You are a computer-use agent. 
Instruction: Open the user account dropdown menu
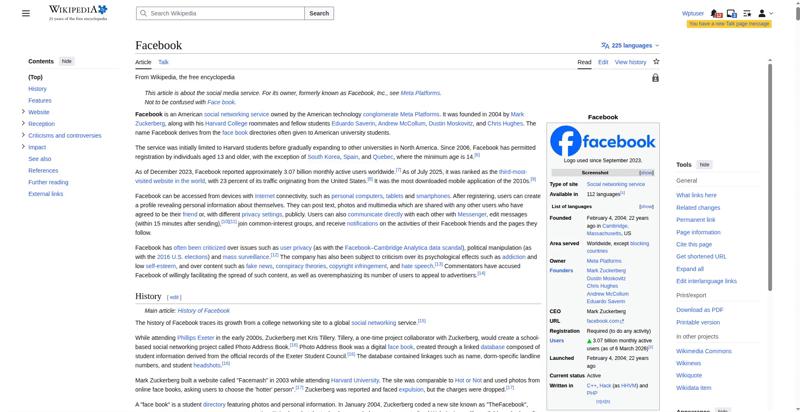tap(764, 13)
